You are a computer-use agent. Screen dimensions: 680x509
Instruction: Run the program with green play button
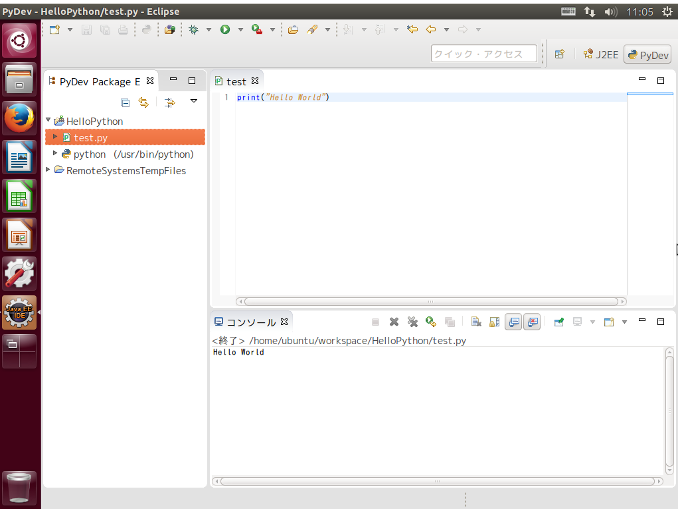click(225, 29)
